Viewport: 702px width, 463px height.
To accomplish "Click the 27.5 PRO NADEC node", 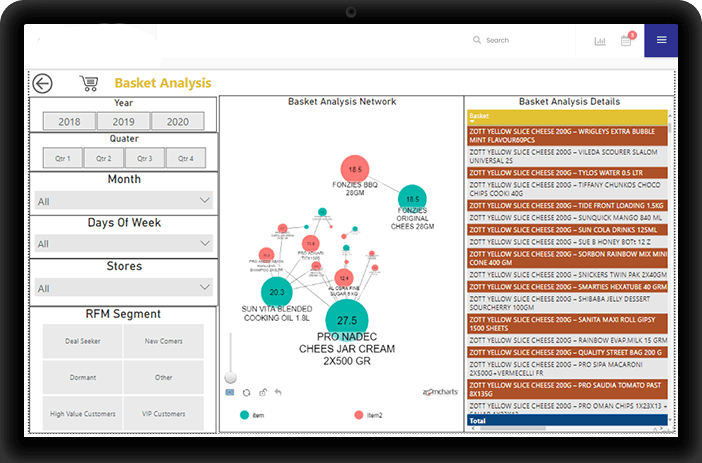I will 347,321.
